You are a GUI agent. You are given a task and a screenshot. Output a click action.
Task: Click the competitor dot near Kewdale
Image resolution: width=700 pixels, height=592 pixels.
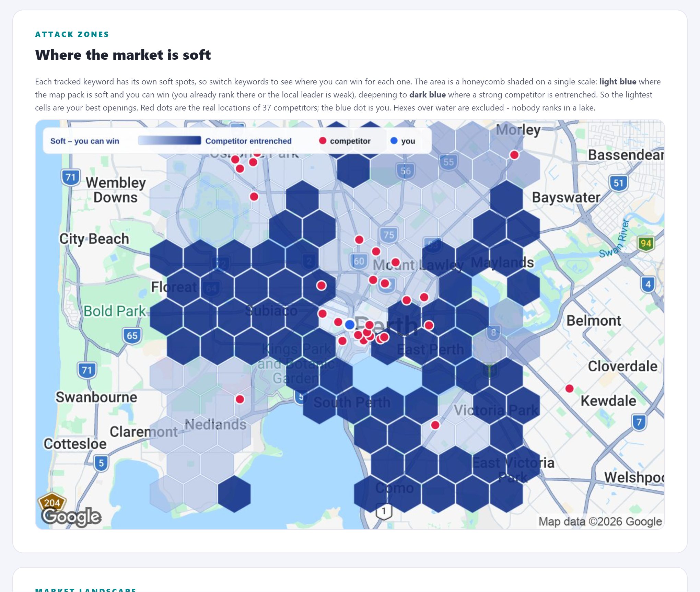[569, 388]
